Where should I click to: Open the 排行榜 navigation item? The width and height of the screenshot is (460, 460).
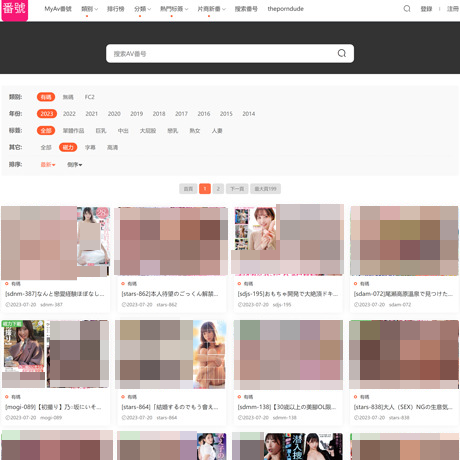coord(115,9)
